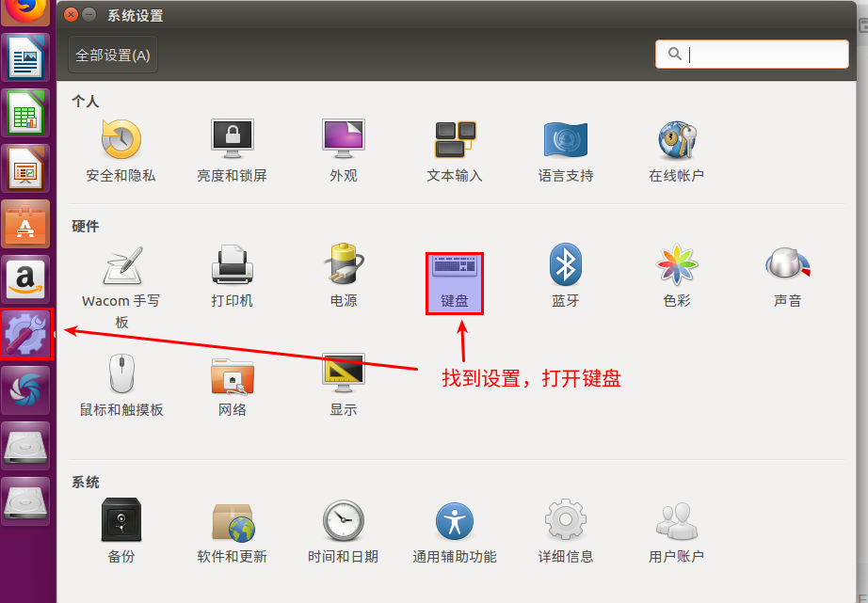
Task: Click System Settings icon in the dock
Action: pyautogui.click(x=25, y=334)
